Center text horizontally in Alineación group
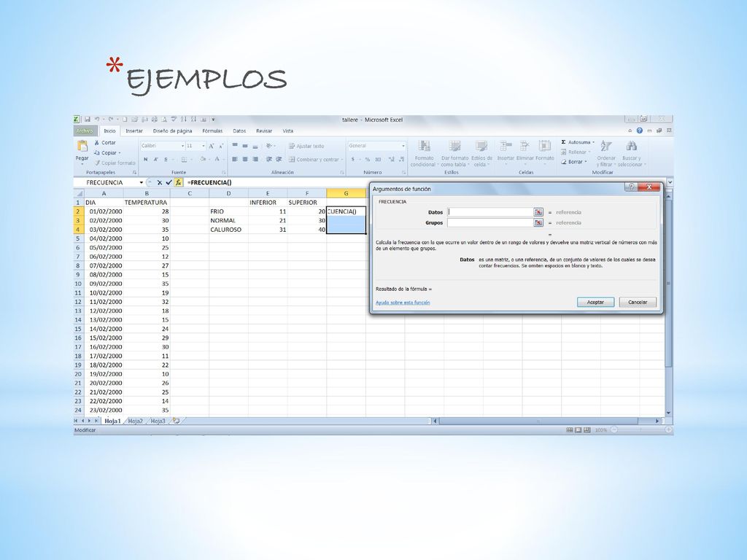This screenshot has height=560, width=747. click(x=245, y=160)
